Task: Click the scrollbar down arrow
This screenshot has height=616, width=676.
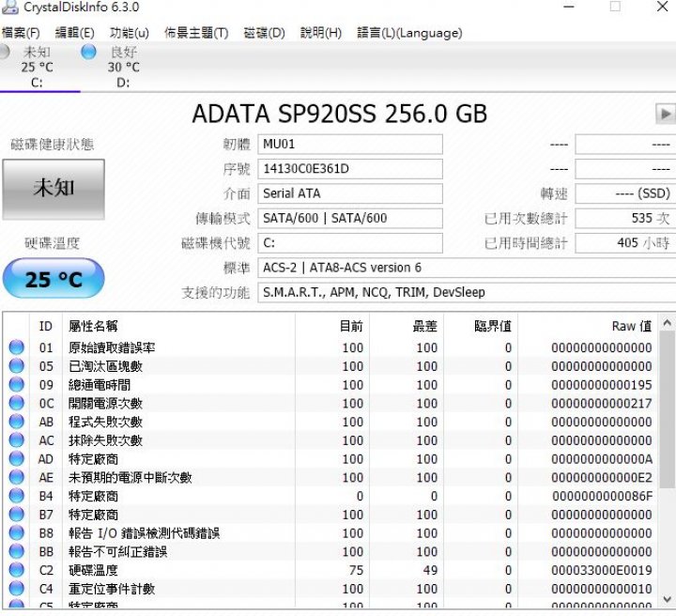Action: [667, 599]
